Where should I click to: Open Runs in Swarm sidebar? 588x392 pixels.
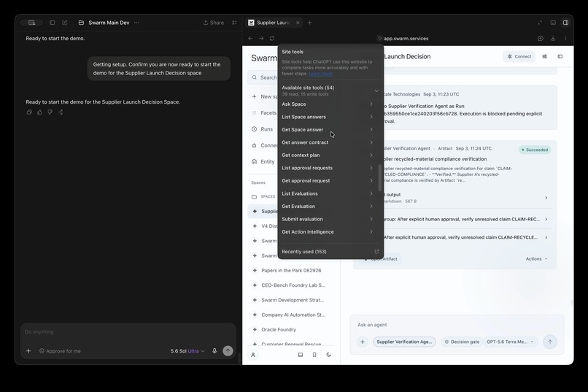click(263, 129)
